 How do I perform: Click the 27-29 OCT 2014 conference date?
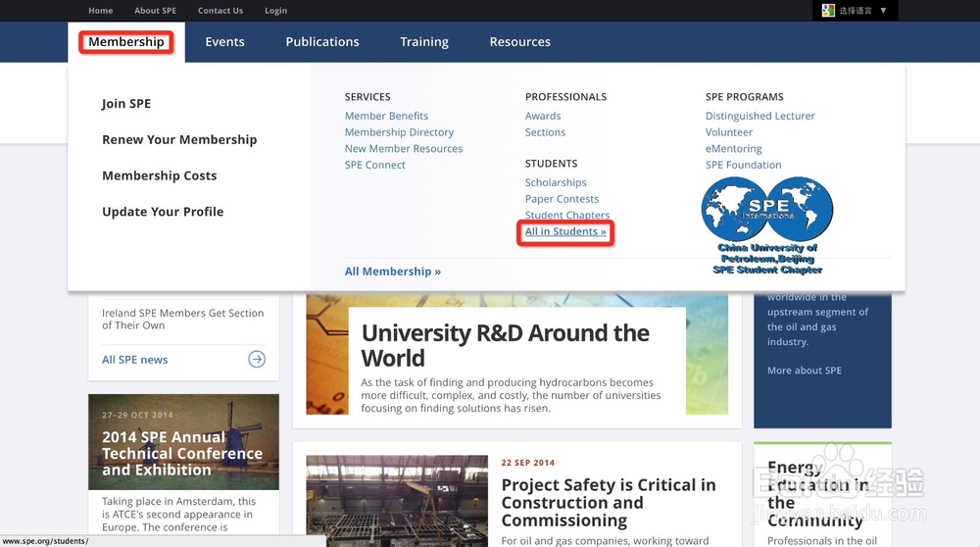point(137,415)
